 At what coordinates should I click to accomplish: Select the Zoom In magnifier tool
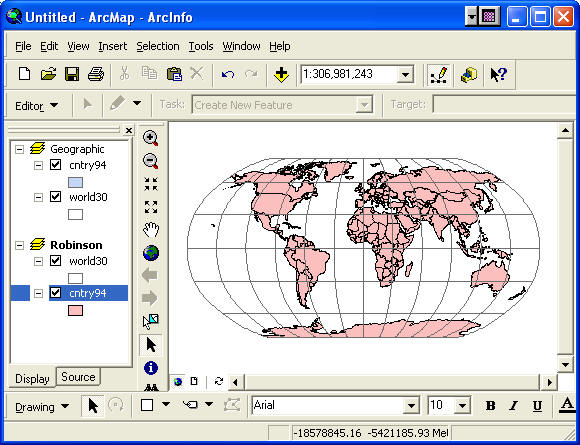tap(151, 138)
